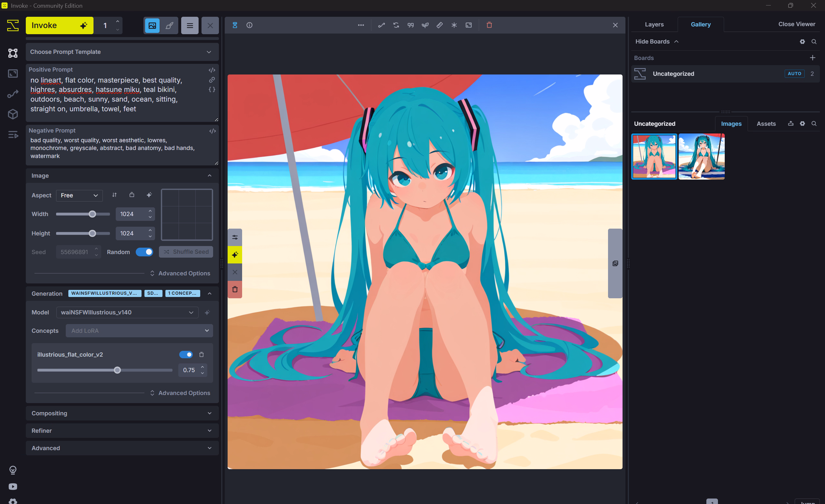The image size is (825, 504).
Task: Switch to the Layers tab
Action: [654, 25]
